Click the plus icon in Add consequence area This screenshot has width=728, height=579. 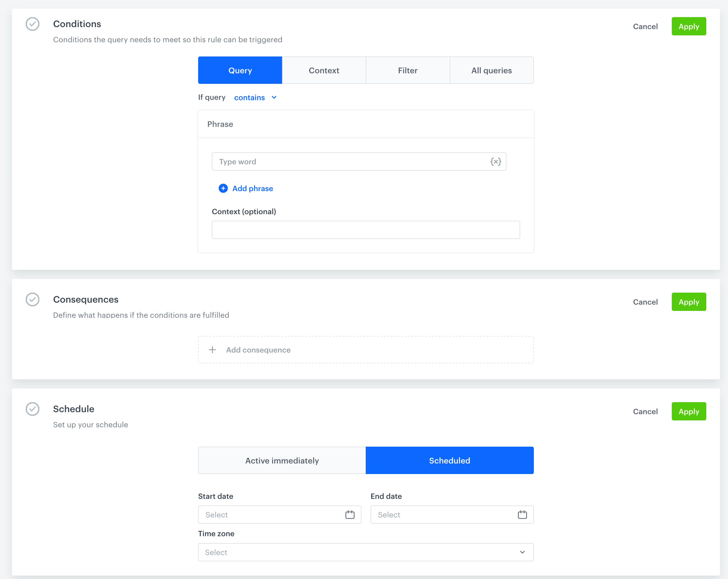pyautogui.click(x=213, y=350)
